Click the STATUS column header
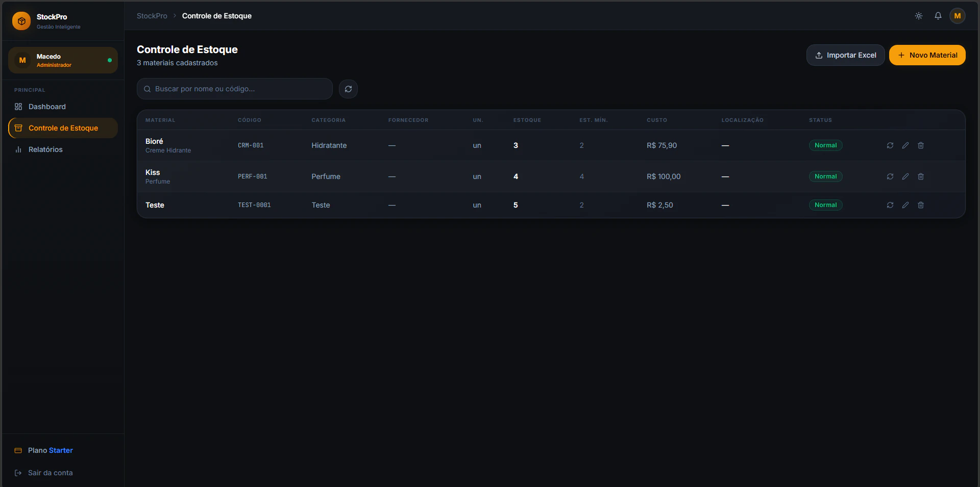The width and height of the screenshot is (980, 487). [x=820, y=120]
